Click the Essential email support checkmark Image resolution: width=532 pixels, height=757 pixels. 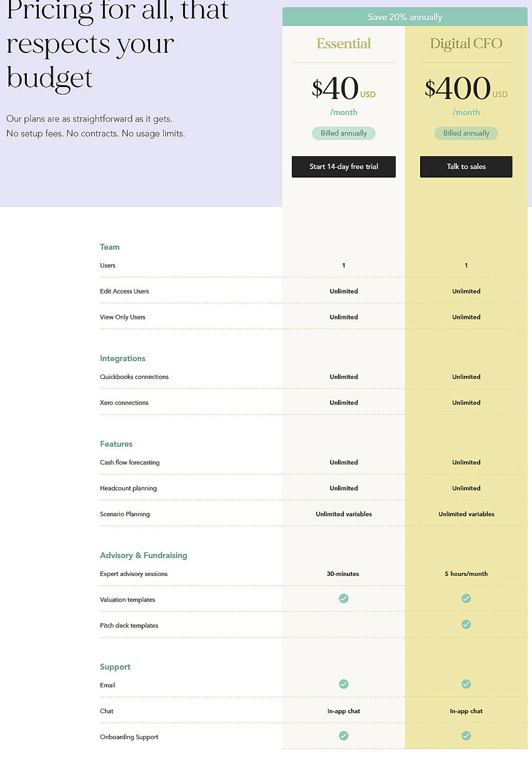coord(344,684)
